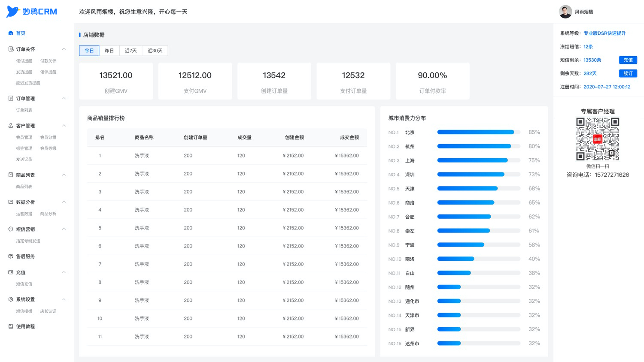Click the customer manager QR code
The height and width of the screenshot is (362, 644).
point(597,139)
